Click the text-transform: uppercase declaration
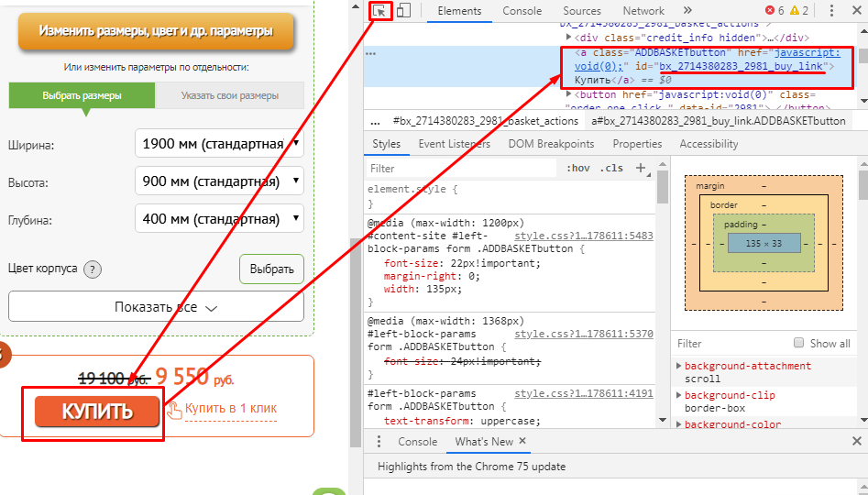 point(462,421)
